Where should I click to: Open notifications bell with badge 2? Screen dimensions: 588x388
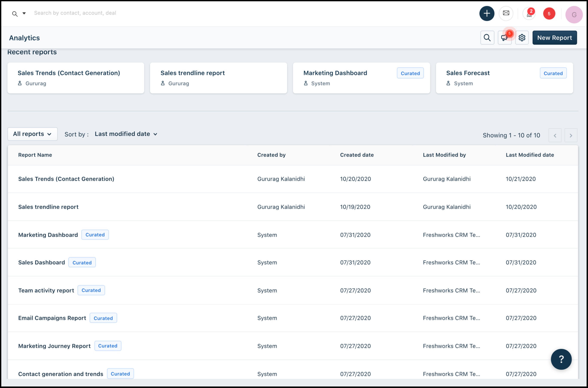pyautogui.click(x=529, y=14)
